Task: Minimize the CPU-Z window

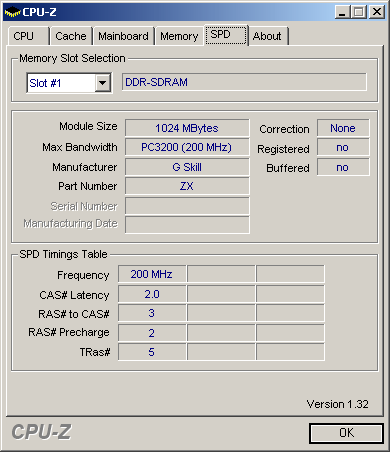Action: click(x=342, y=12)
